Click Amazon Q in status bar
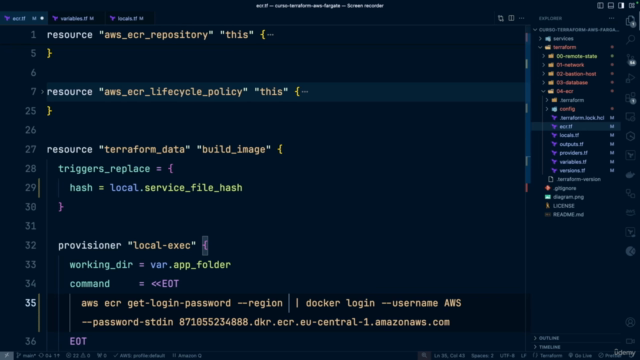The width and height of the screenshot is (640, 360). [x=187, y=356]
